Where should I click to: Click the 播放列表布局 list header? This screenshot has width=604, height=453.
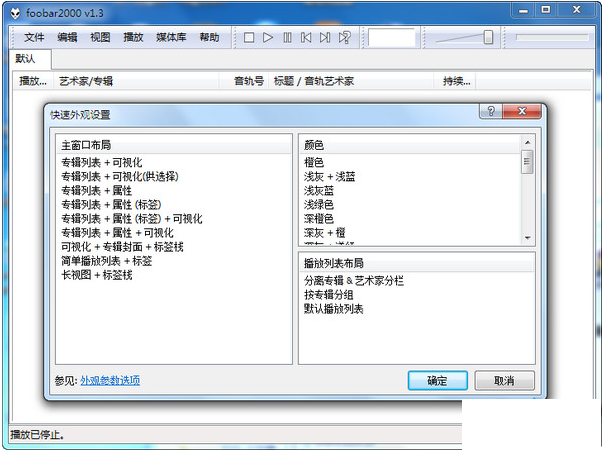[417, 263]
